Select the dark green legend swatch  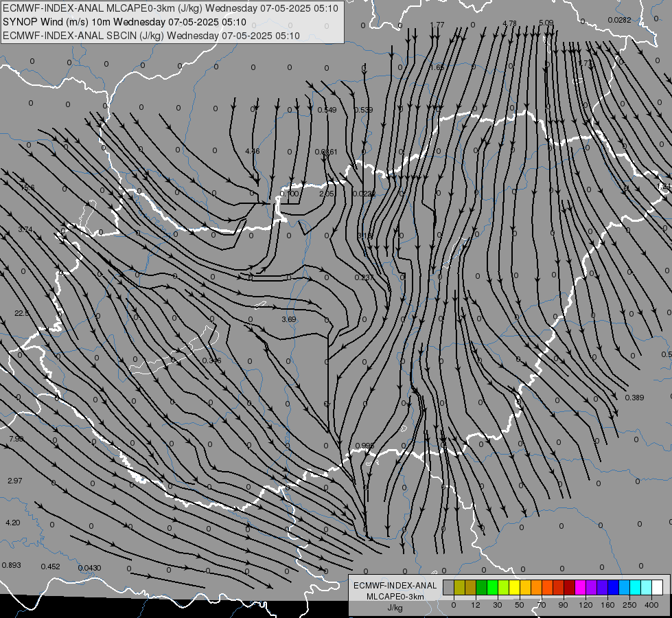click(x=481, y=588)
